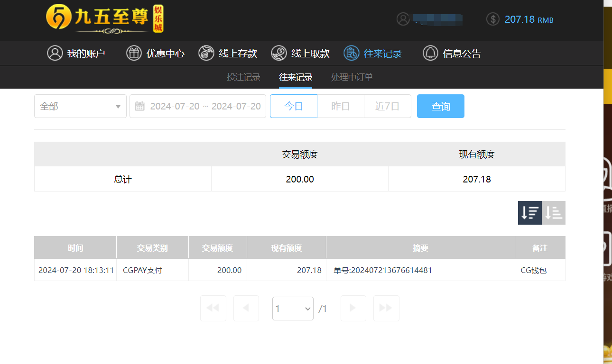
Task: Switch to the 投注记录 tab
Action: point(244,77)
